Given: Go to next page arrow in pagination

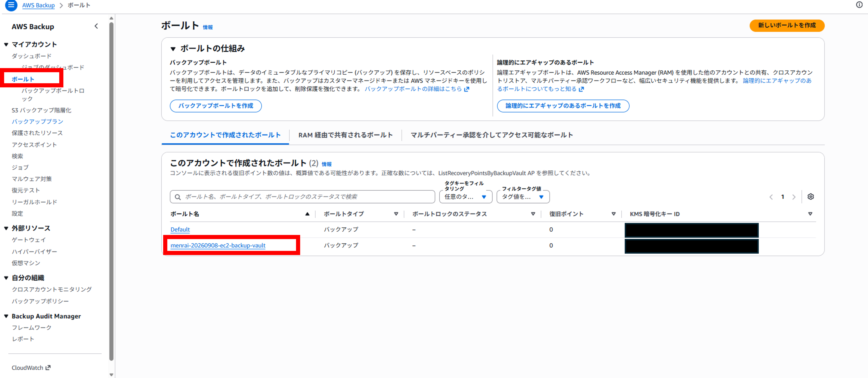Looking at the screenshot, I should [x=794, y=197].
